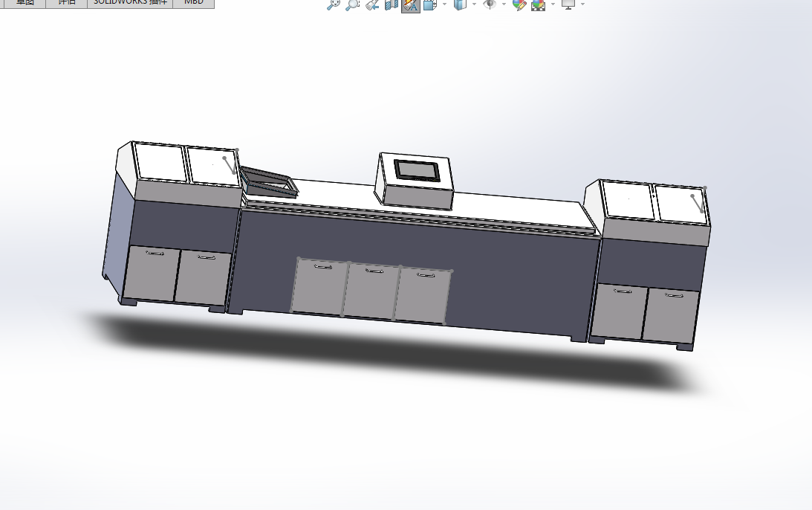Activate the Section View tool
The height and width of the screenshot is (510, 812).
(x=392, y=4)
